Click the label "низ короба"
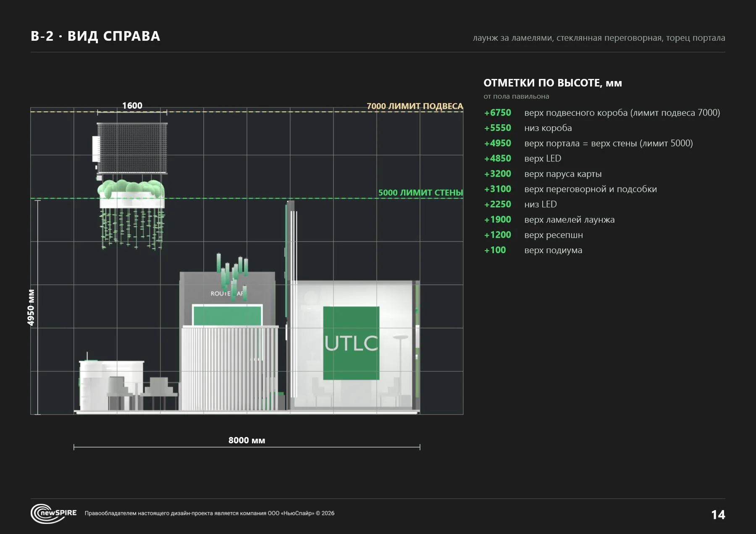Viewport: 756px width, 534px height. 548,128
